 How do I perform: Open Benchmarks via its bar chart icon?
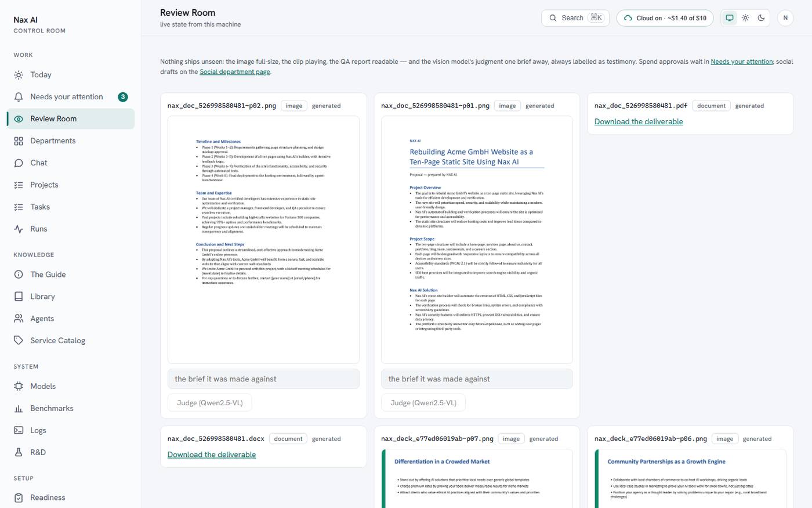(19, 409)
